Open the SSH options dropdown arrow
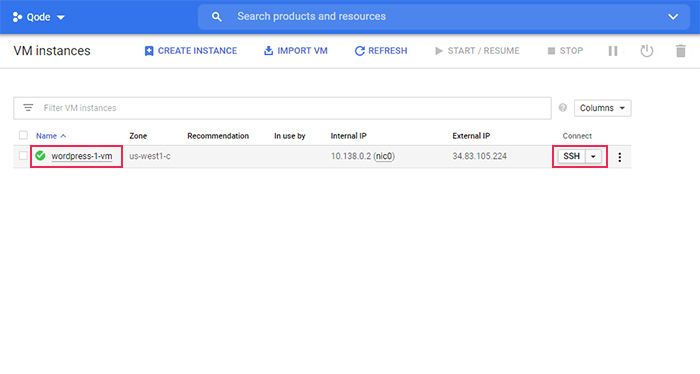The height and width of the screenshot is (374, 700). pos(593,156)
